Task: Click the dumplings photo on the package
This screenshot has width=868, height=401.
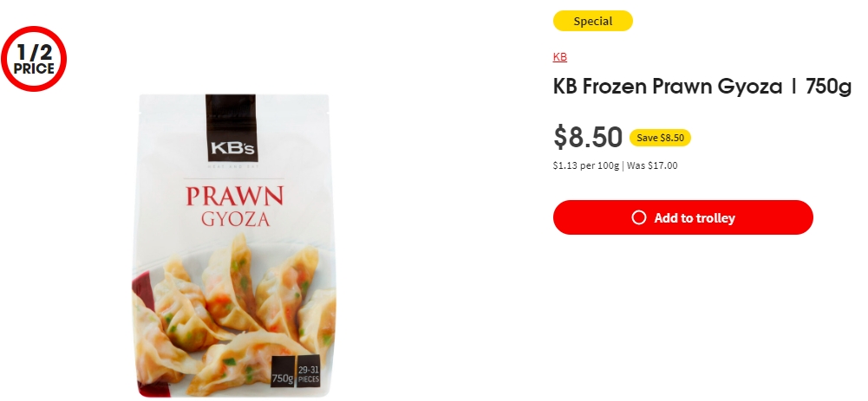Action: pyautogui.click(x=233, y=315)
